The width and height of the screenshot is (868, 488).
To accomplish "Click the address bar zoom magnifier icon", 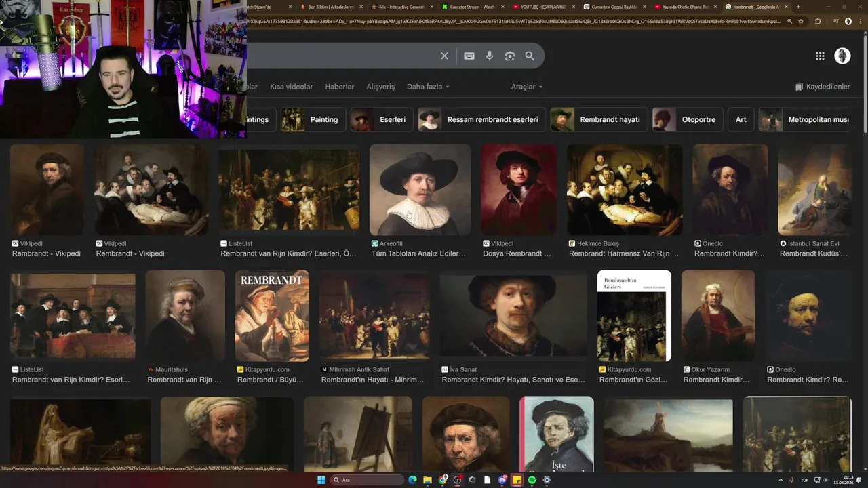I will [789, 21].
